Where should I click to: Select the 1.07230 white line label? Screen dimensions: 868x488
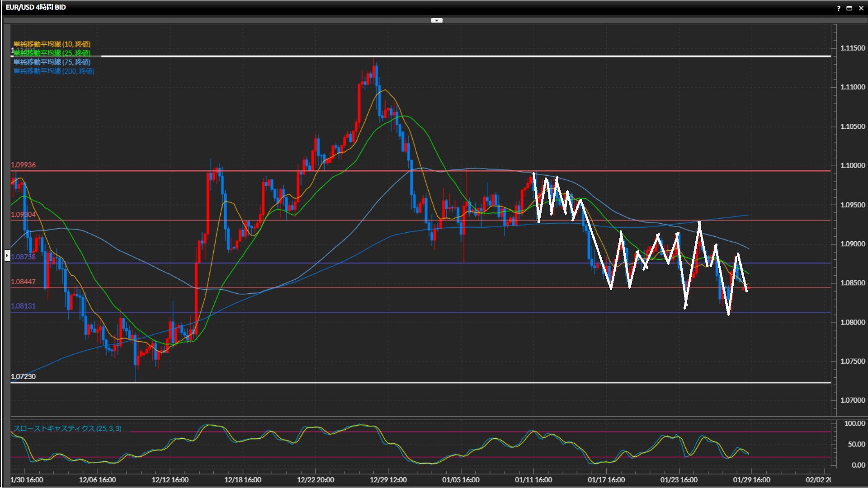(23, 376)
